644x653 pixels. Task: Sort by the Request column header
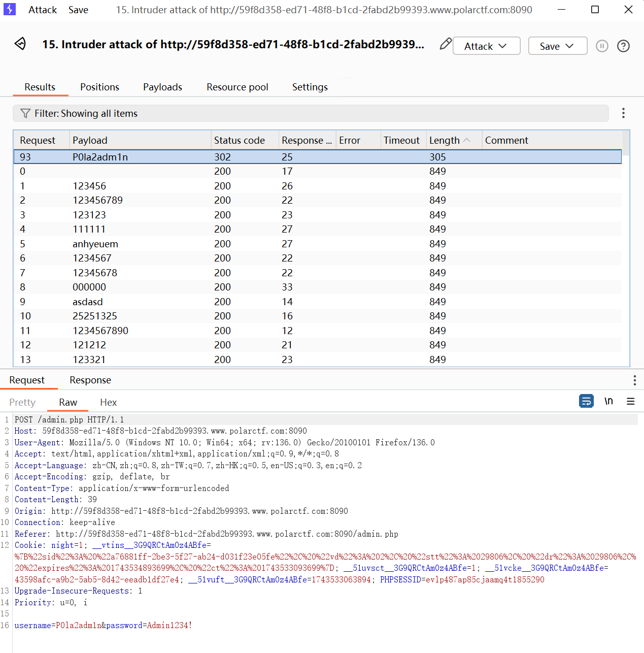click(x=41, y=140)
